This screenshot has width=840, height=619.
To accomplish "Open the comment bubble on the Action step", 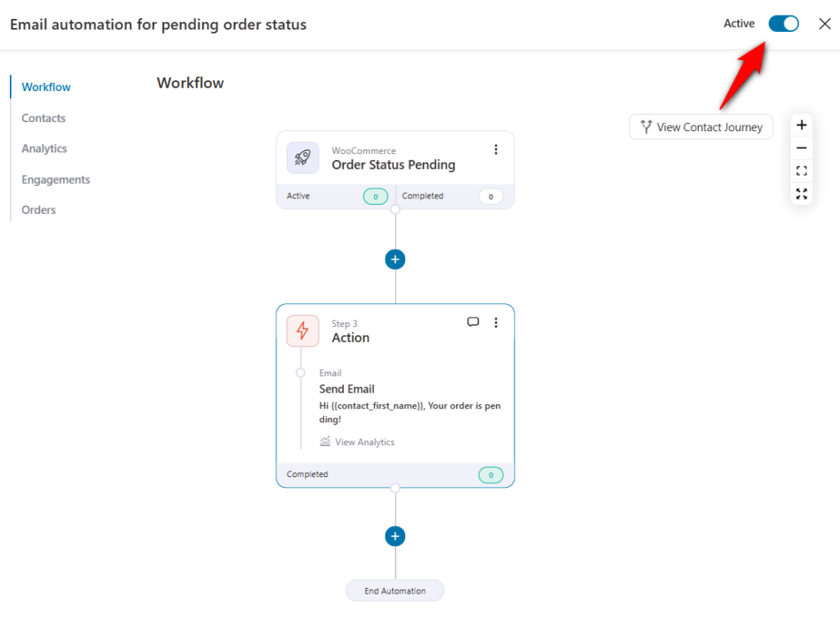I will click(473, 322).
